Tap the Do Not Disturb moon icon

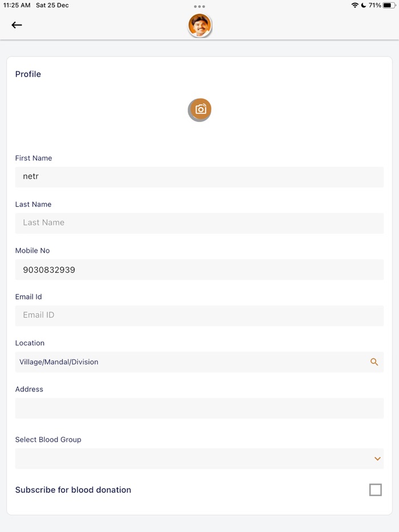click(364, 5)
